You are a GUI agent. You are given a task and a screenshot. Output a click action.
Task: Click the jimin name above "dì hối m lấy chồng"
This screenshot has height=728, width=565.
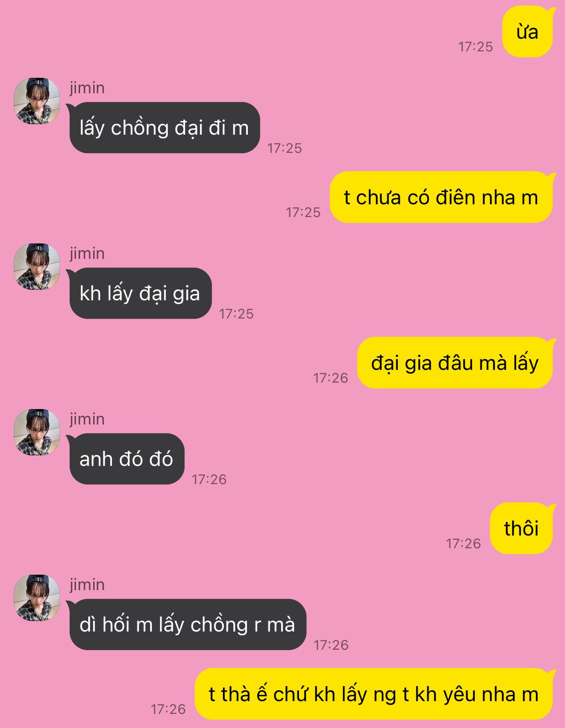87,585
